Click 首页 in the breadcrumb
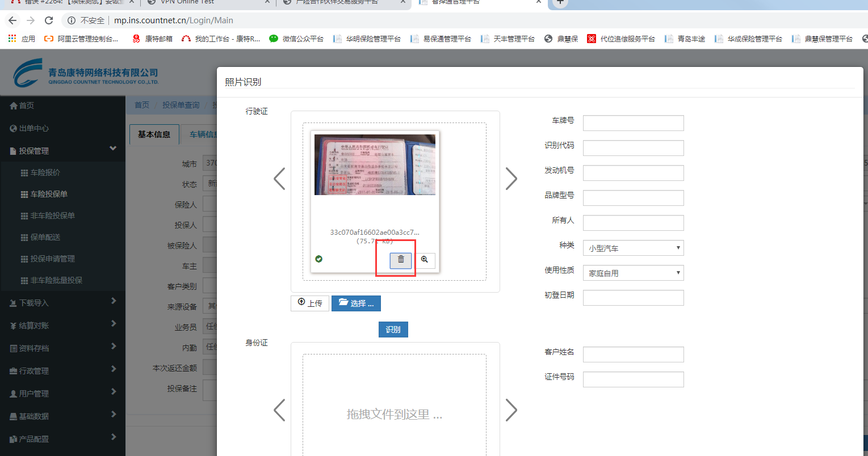This screenshot has height=456, width=868. [x=142, y=105]
